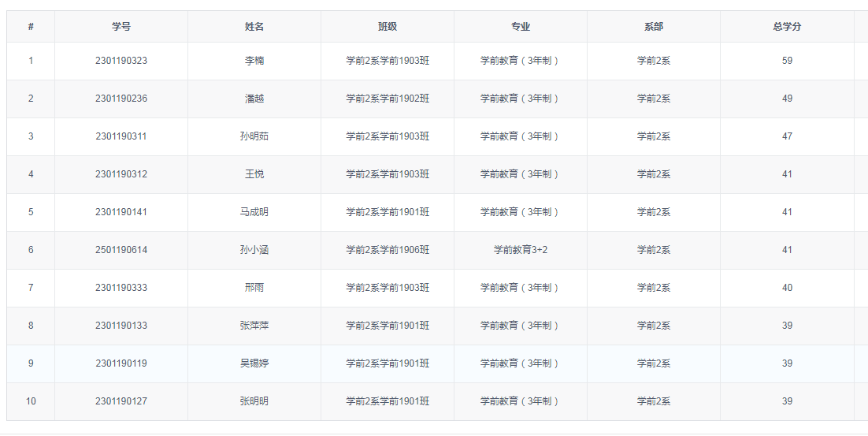Open row number 1 link
Screen dimensions: 868x436
click(x=31, y=61)
